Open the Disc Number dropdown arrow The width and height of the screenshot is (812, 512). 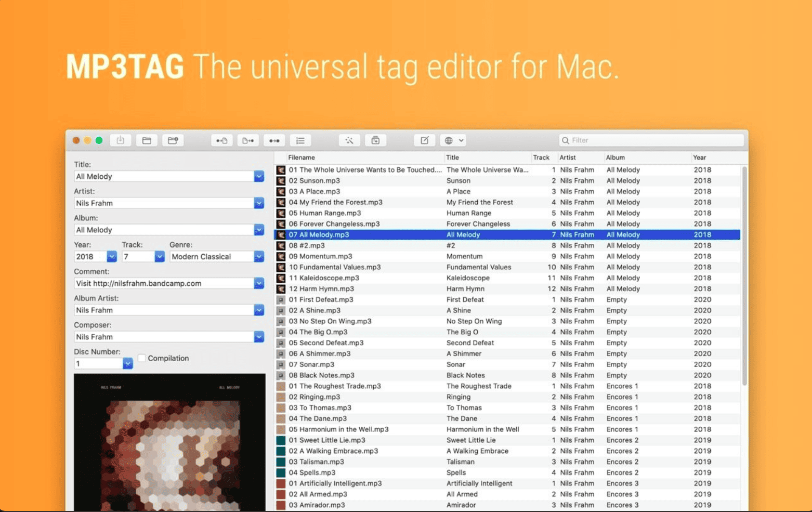(128, 364)
